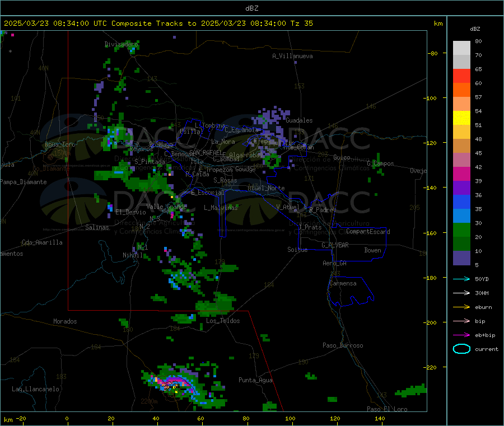
Task: Click the white 30HM track arrow
Action: (x=461, y=293)
